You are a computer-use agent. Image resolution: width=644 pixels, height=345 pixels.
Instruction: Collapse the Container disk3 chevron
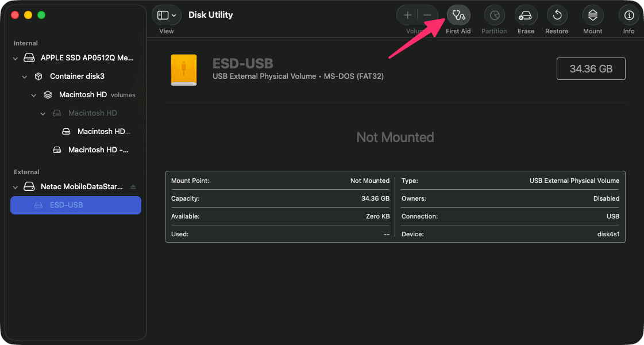(25, 77)
